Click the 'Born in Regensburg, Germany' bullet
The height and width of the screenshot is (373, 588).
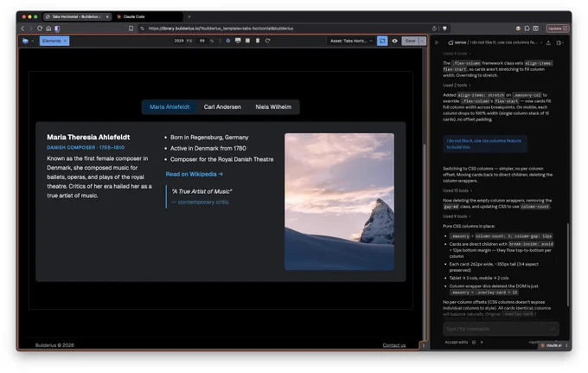209,138
